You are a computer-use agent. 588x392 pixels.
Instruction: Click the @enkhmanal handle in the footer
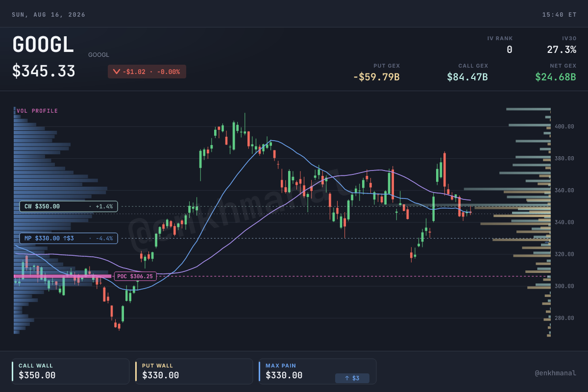pos(555,373)
